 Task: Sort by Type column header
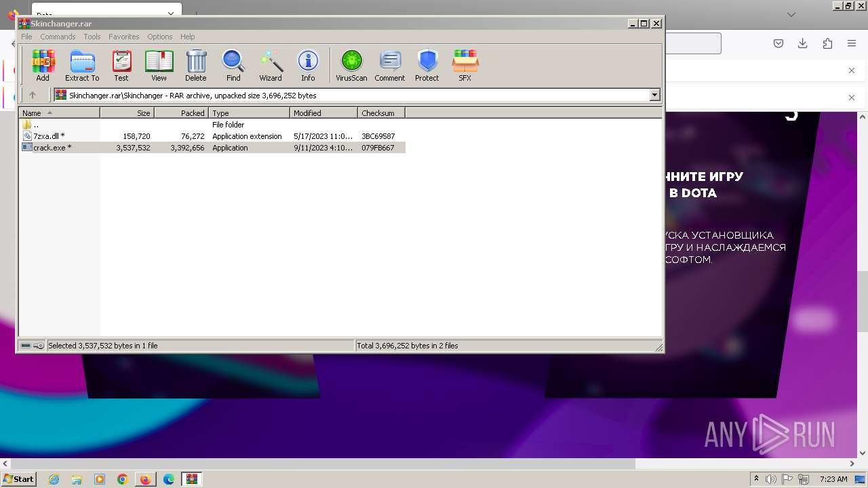(250, 113)
